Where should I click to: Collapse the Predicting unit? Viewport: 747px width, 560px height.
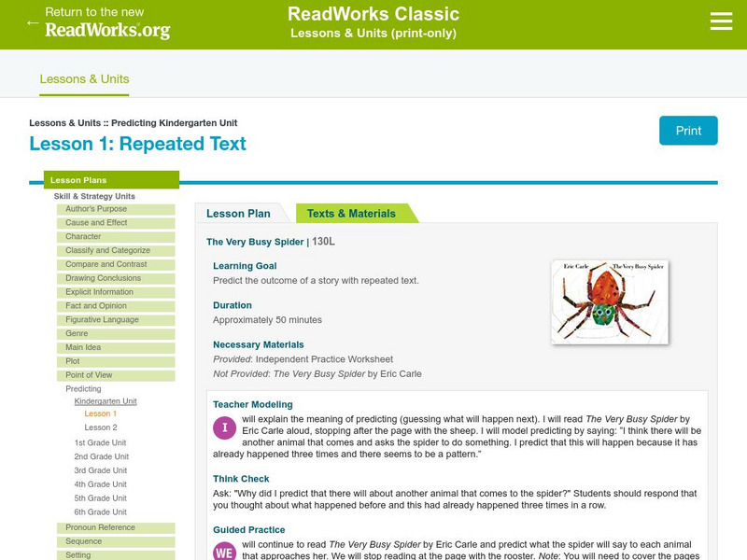click(x=83, y=389)
